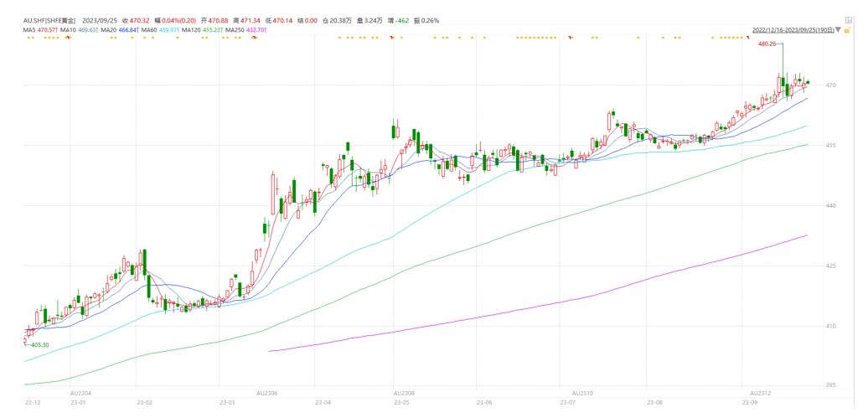Click the AU2304 contract label
Image resolution: width=868 pixels, height=418 pixels.
(x=80, y=393)
